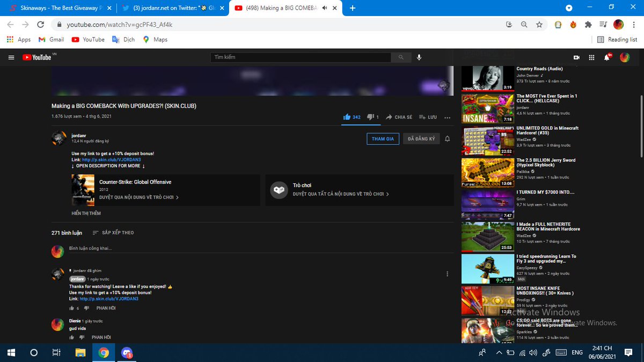Screen dimensions: 644x362
Task: Expand description with HIỂN THỊ THÊM
Action: tap(86, 213)
